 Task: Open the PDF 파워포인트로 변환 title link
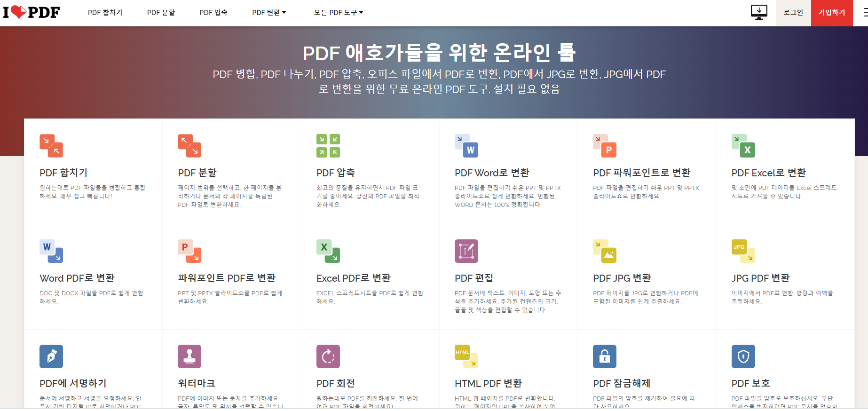(x=642, y=173)
